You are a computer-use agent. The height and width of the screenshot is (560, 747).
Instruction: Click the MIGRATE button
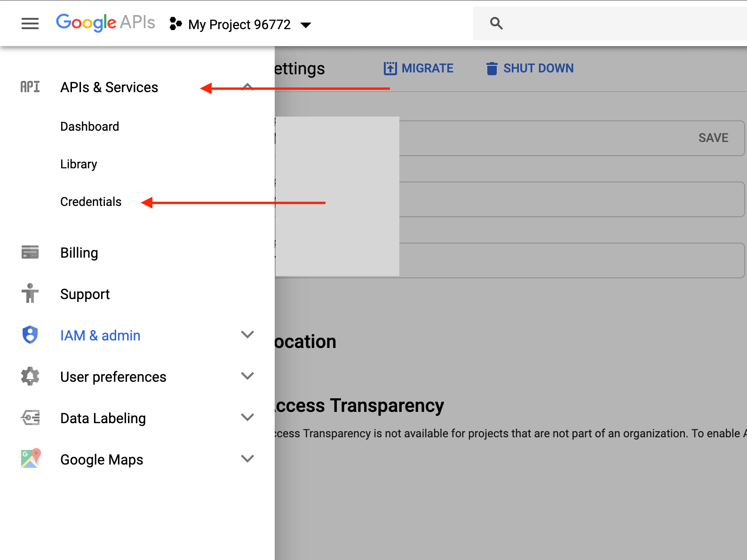pos(418,69)
